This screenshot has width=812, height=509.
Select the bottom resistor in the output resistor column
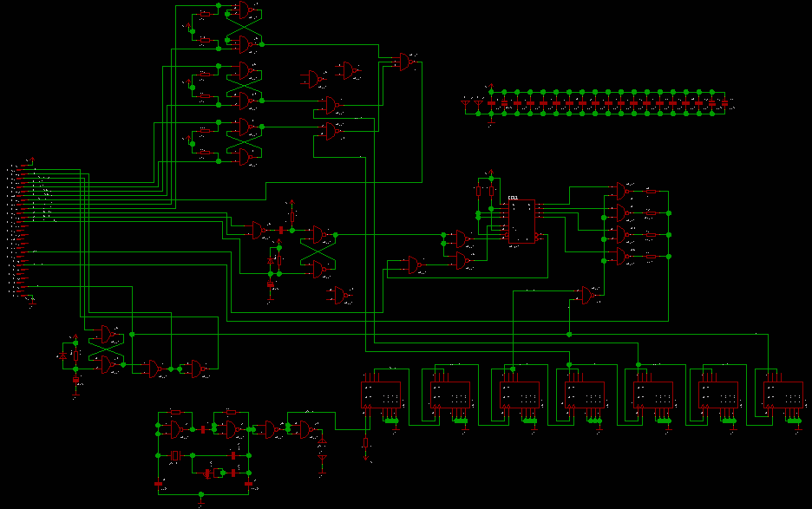(651, 256)
